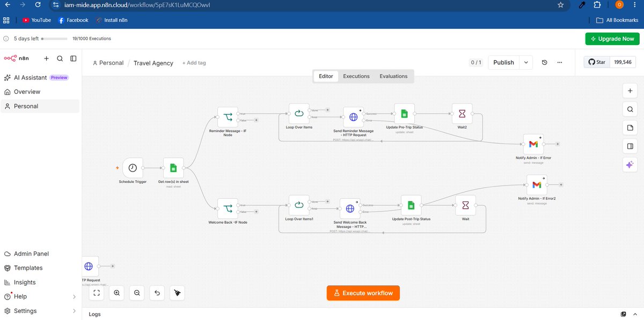The image size is (644, 320).
Task: Toggle the left sidebar collapse icon
Action: point(74,58)
